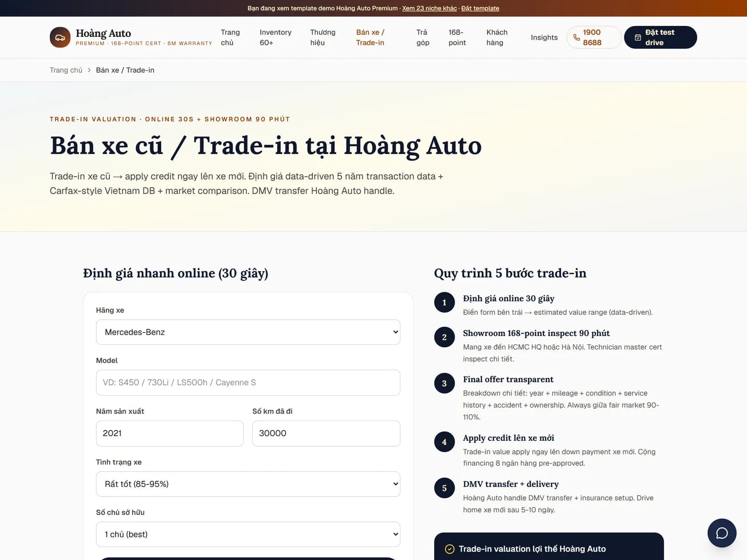This screenshot has height=560, width=747.
Task: Click the Năm sản xuất field
Action: click(170, 433)
